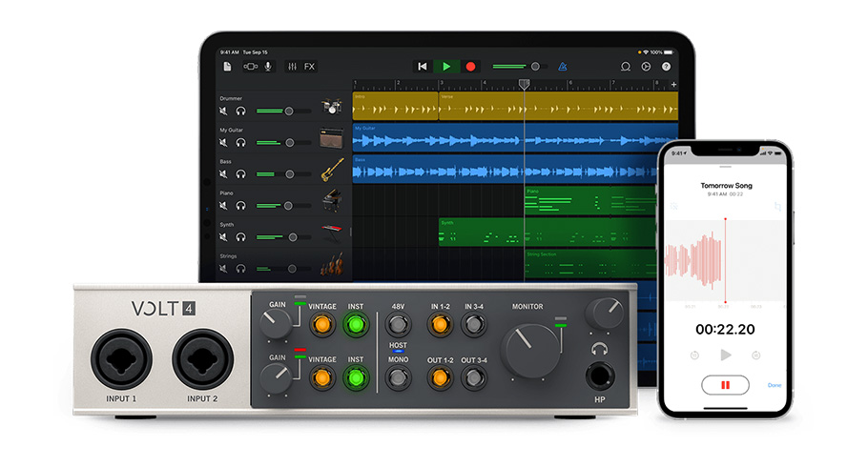
Task: Select the Drummer drum kit icon
Action: point(332,106)
